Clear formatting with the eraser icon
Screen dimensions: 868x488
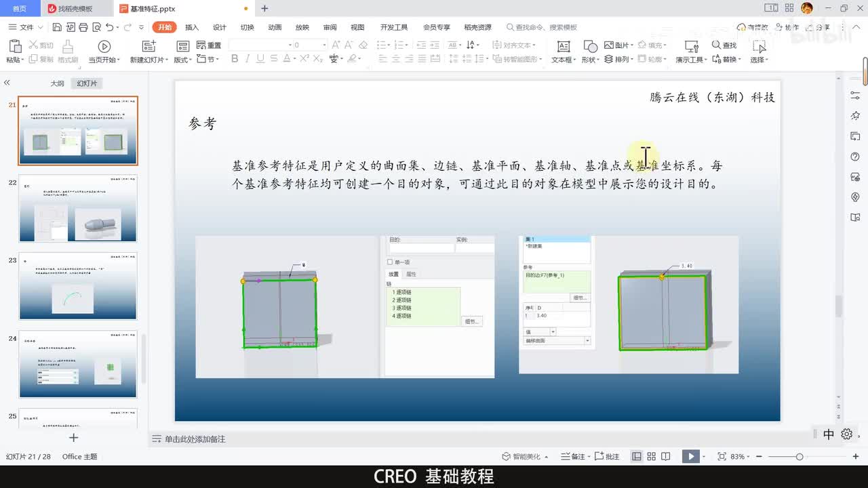[x=363, y=45]
